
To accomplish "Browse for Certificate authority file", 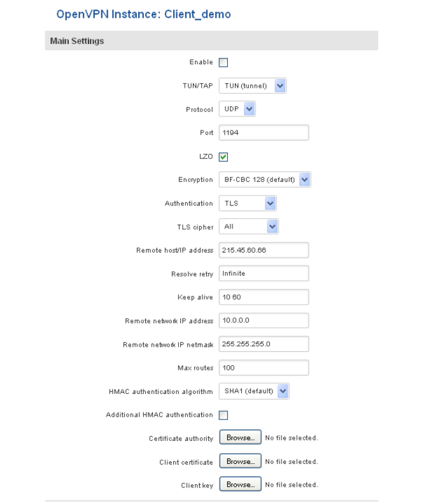I will click(239, 438).
